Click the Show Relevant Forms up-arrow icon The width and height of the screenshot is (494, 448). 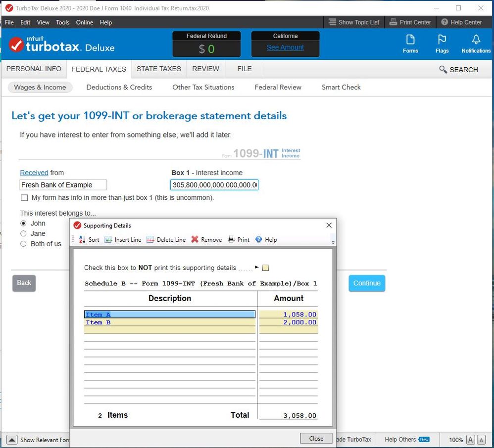click(12, 440)
